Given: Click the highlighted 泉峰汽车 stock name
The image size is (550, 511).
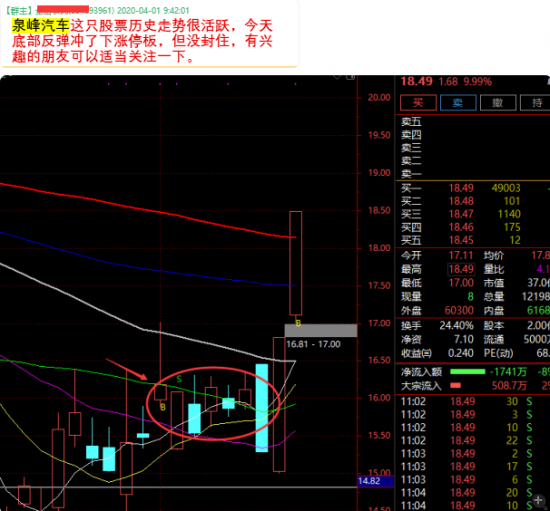Looking at the screenshot, I should (x=41, y=26).
